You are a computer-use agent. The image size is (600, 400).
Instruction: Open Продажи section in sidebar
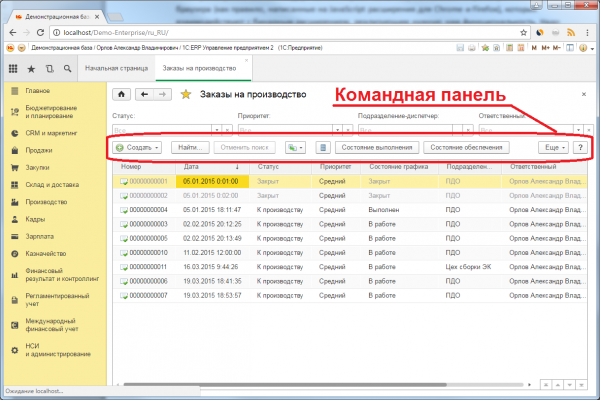(x=39, y=150)
